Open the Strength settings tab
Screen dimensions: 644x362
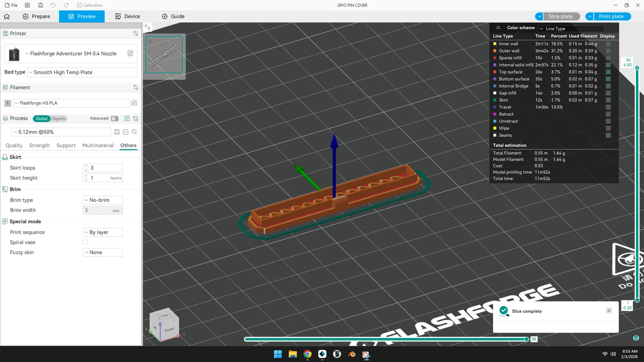coord(39,146)
